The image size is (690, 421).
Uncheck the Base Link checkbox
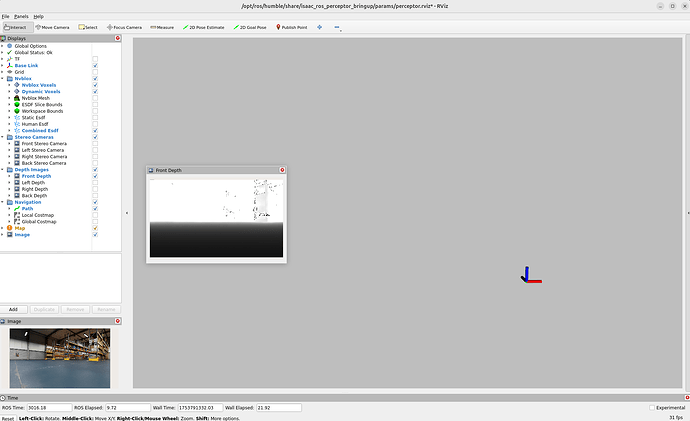[x=95, y=65]
